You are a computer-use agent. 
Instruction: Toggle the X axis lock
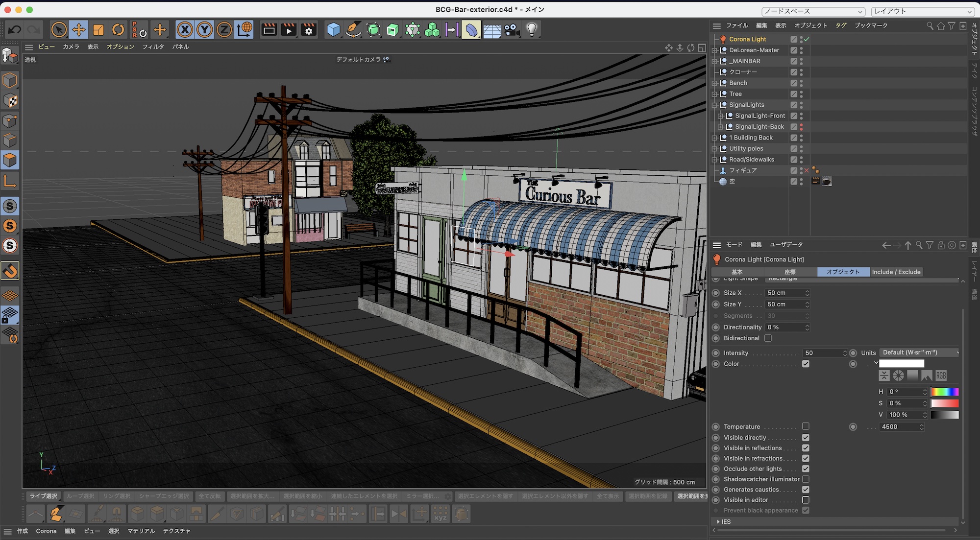point(185,30)
